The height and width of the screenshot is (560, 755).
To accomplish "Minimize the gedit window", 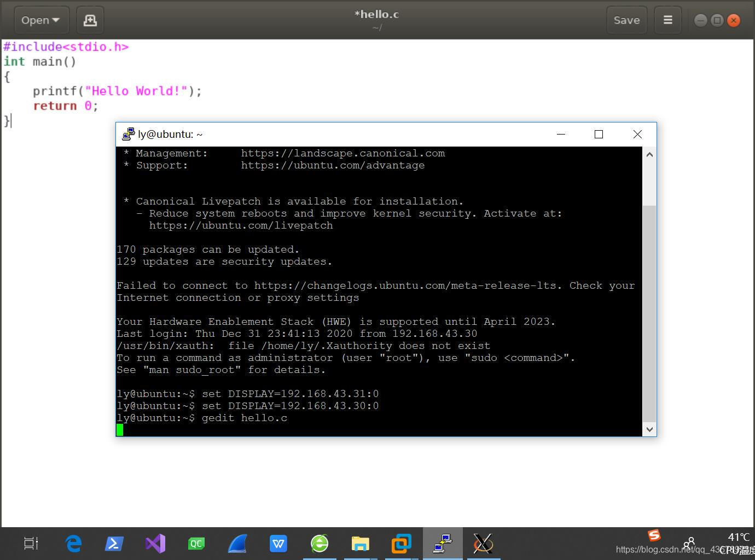I will tap(701, 20).
